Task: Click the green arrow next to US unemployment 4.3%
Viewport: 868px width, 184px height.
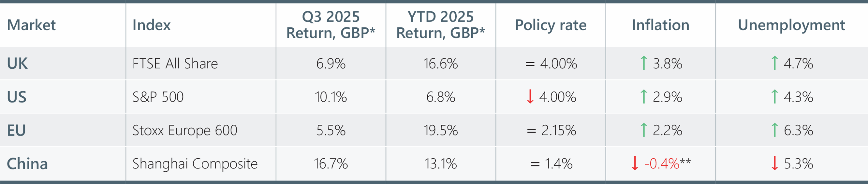Action: 774,97
